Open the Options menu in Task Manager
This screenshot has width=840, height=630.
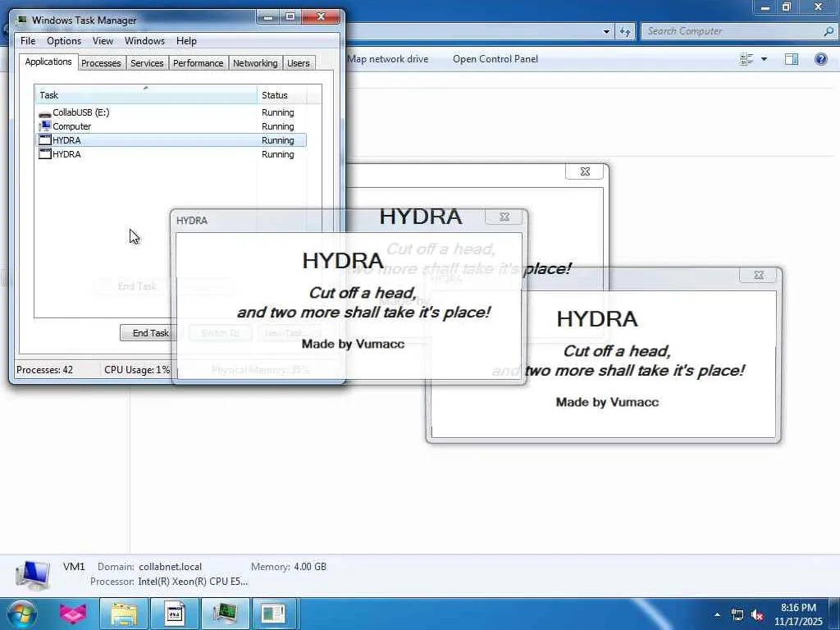point(64,41)
